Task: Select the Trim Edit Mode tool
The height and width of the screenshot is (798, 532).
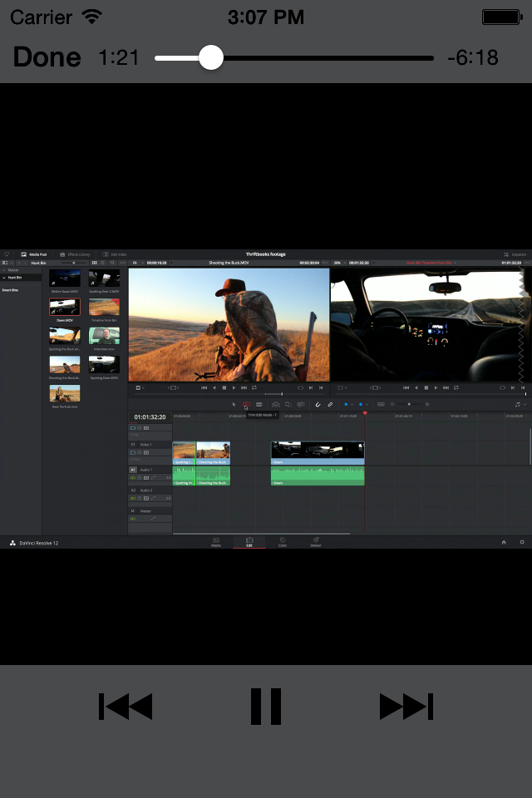Action: point(246,404)
